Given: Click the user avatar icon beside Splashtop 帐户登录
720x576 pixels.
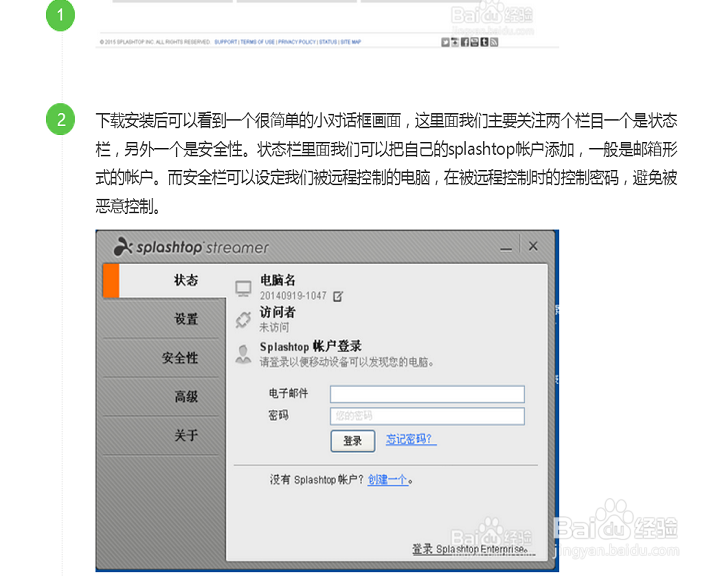Looking at the screenshot, I should [x=243, y=354].
